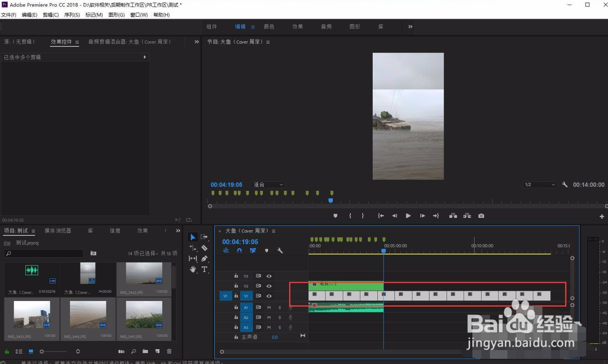Screen dimensions: 608x364
Task: Click the project panel search field
Action: (x=44, y=253)
